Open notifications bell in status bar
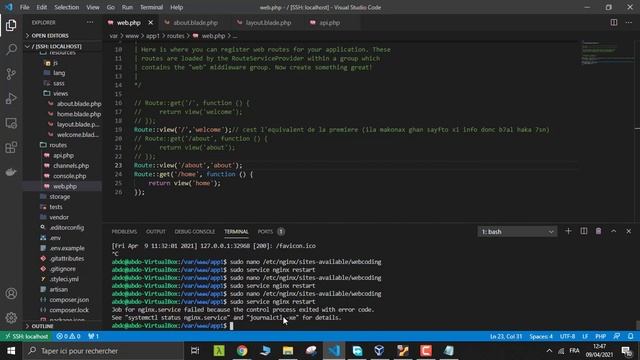 (631, 336)
